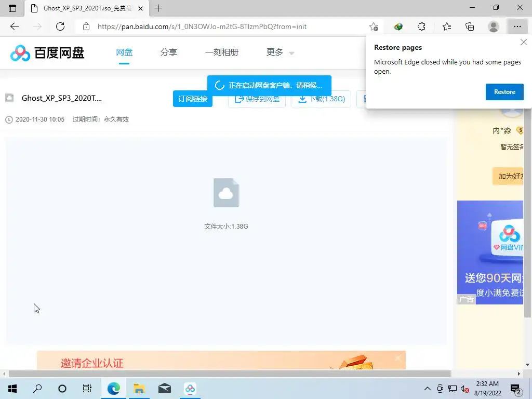Click the file type icon beside filename
This screenshot has height=399, width=532.
(9, 98)
